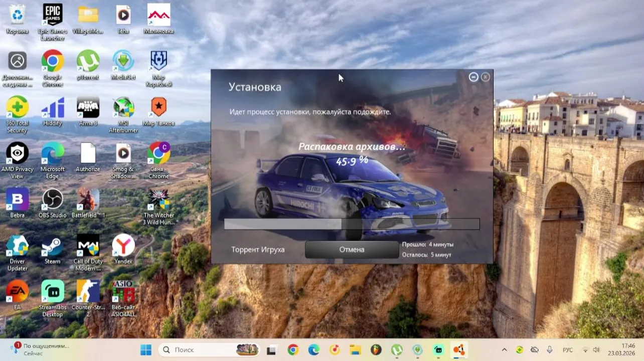
Task: Click the 45.9 % progress value
Action: [352, 160]
